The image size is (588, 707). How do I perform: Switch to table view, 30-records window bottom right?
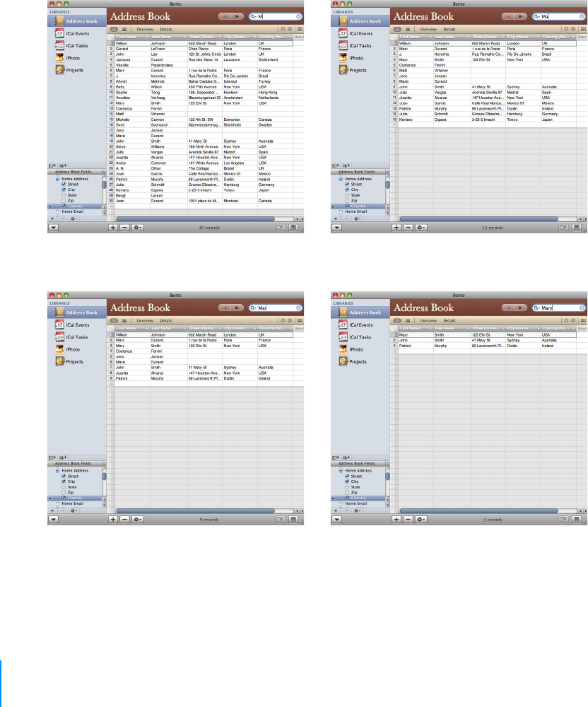coord(293,228)
